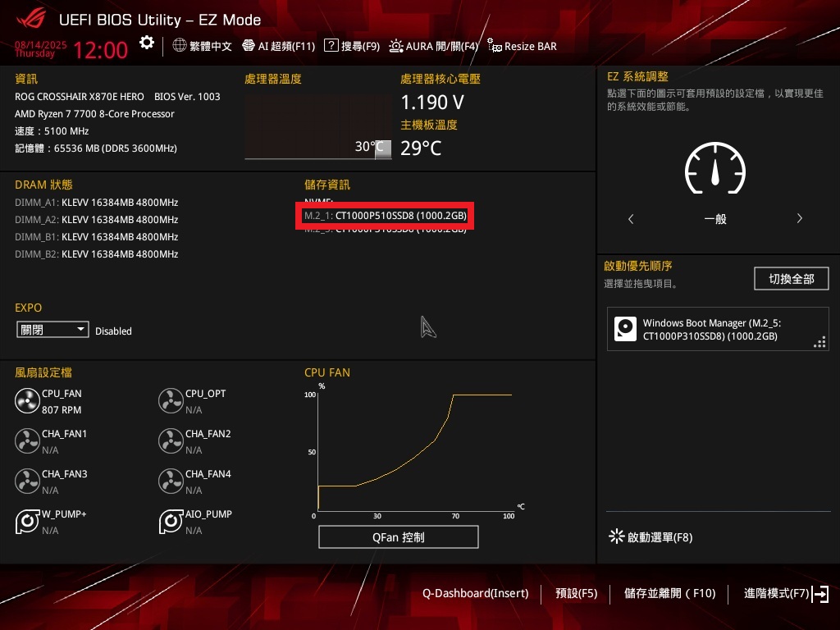Screen dimensions: 840x630
Task: Open the EXPO dropdown showing 關閉
Action: (52, 330)
